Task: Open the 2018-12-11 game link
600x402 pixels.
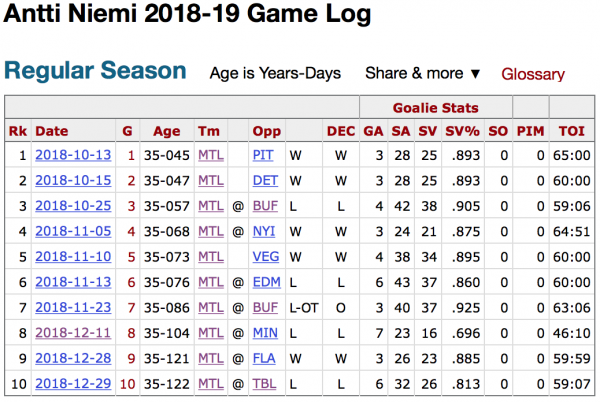Action: point(68,331)
